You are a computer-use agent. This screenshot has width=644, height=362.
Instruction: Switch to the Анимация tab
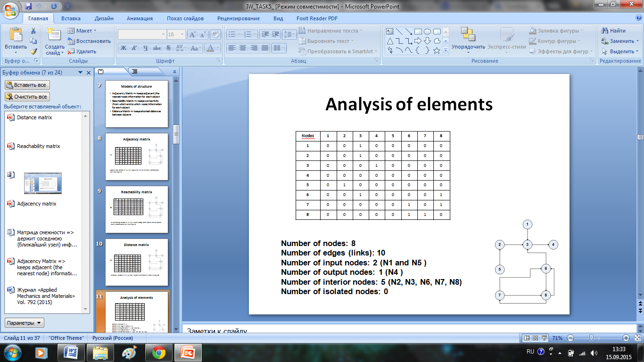click(x=140, y=18)
